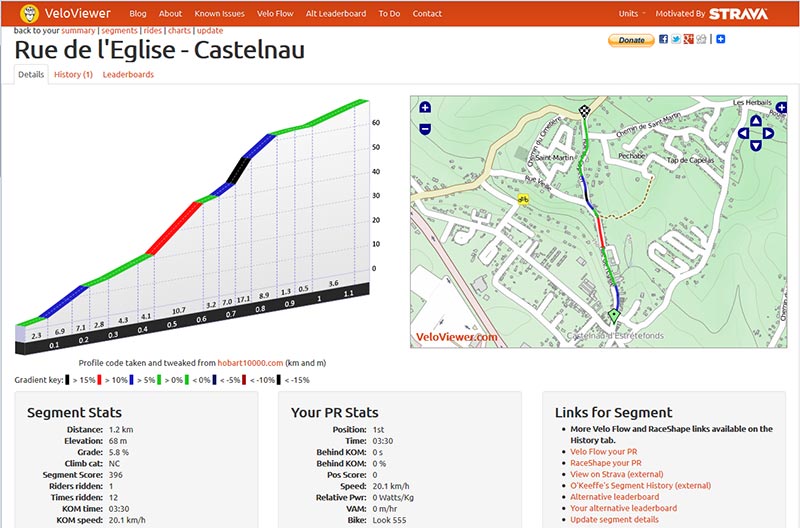Click the red segment of the elevation profile

(173, 228)
